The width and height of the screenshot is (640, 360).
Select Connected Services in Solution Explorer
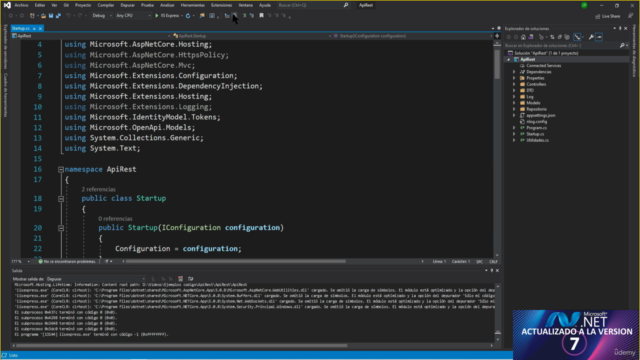(543, 66)
